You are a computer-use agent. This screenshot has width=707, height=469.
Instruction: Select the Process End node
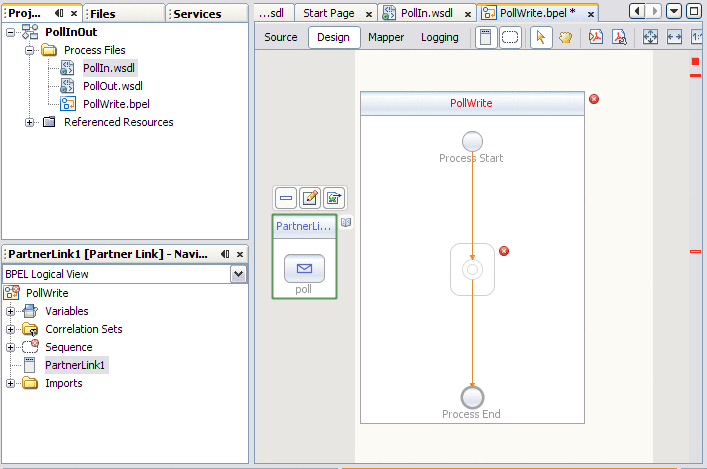tap(473, 397)
